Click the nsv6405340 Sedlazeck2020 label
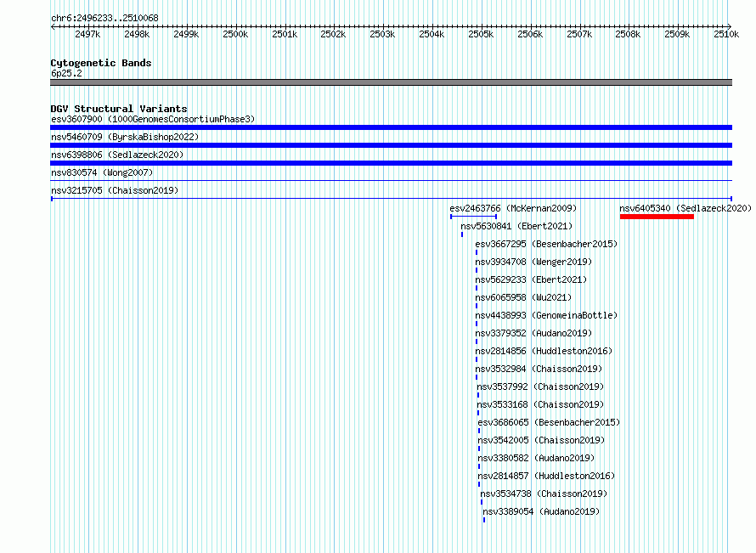 (685, 208)
